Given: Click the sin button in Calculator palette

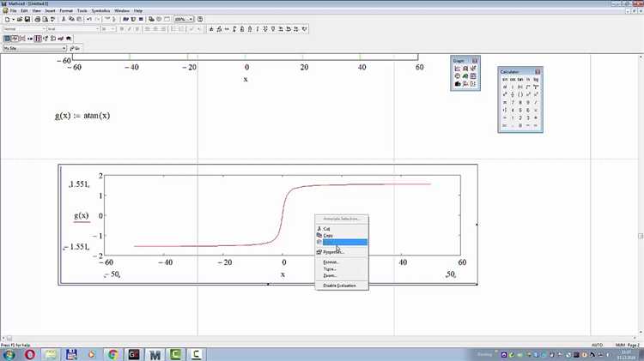Looking at the screenshot, I should [x=505, y=79].
